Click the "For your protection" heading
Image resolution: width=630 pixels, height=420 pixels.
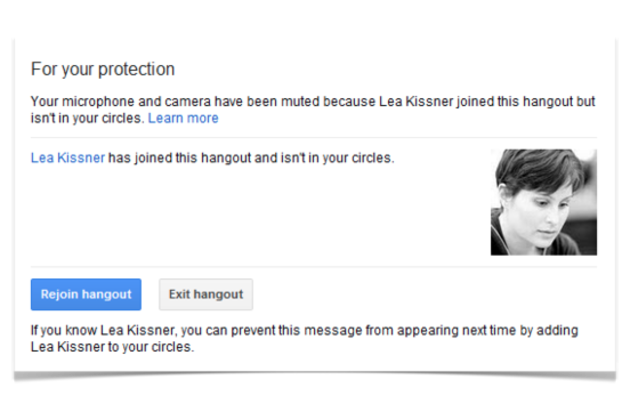[103, 69]
